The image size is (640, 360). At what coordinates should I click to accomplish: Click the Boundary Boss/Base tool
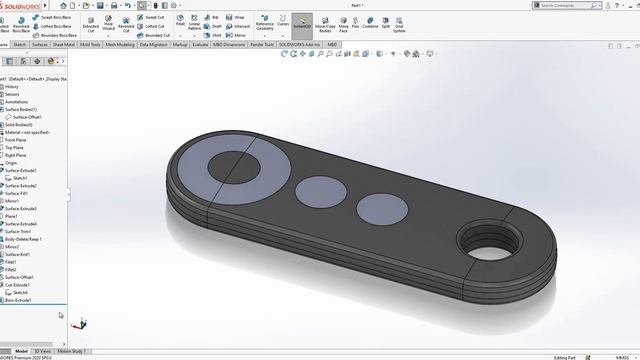(55, 35)
